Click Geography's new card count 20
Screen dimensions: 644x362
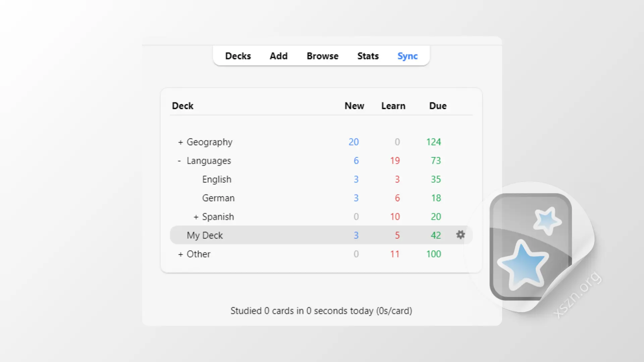(354, 142)
